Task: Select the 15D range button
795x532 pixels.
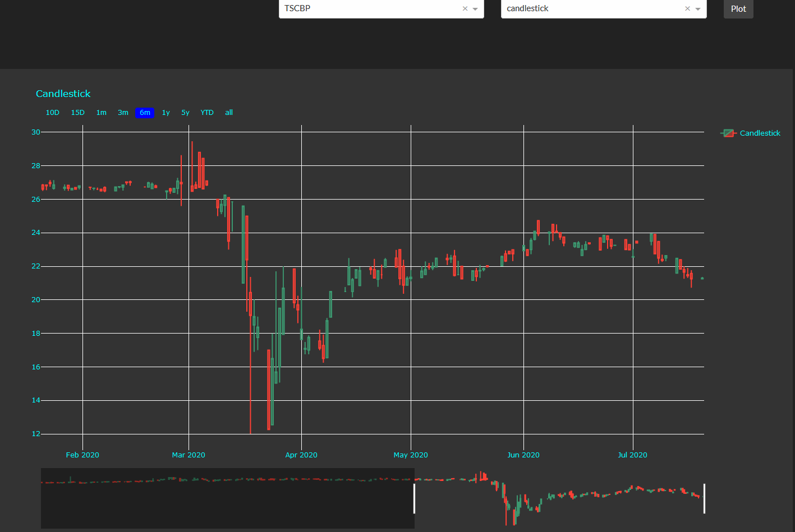Action: pos(78,113)
